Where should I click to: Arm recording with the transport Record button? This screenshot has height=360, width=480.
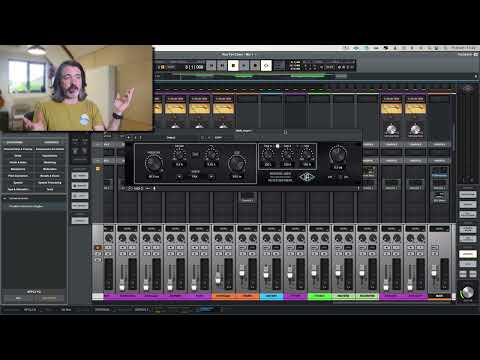click(255, 66)
